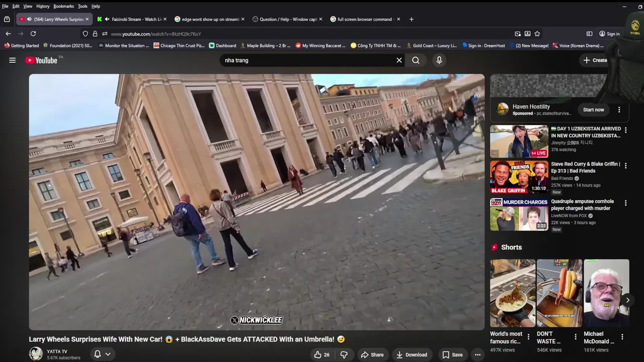The width and height of the screenshot is (644, 362).
Task: Click the Create button
Action: (595, 60)
